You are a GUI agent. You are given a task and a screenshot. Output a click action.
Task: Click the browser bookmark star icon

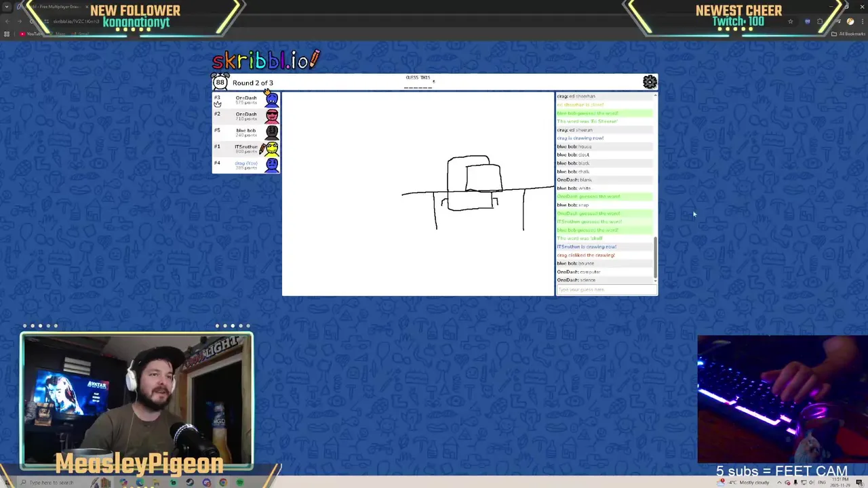[790, 21]
